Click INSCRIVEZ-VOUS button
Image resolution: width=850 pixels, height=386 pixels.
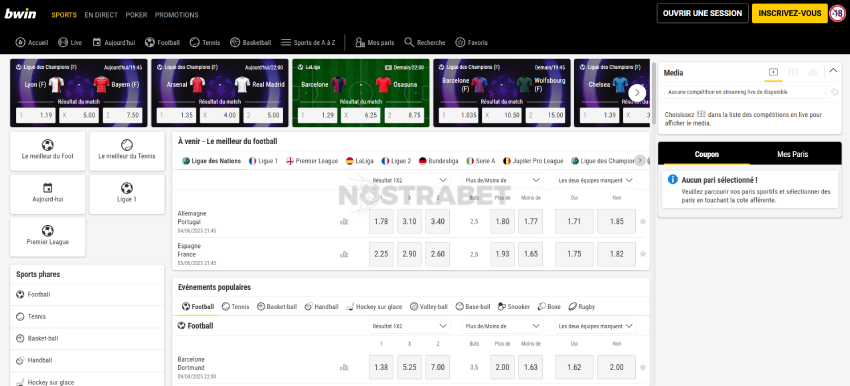(x=790, y=14)
